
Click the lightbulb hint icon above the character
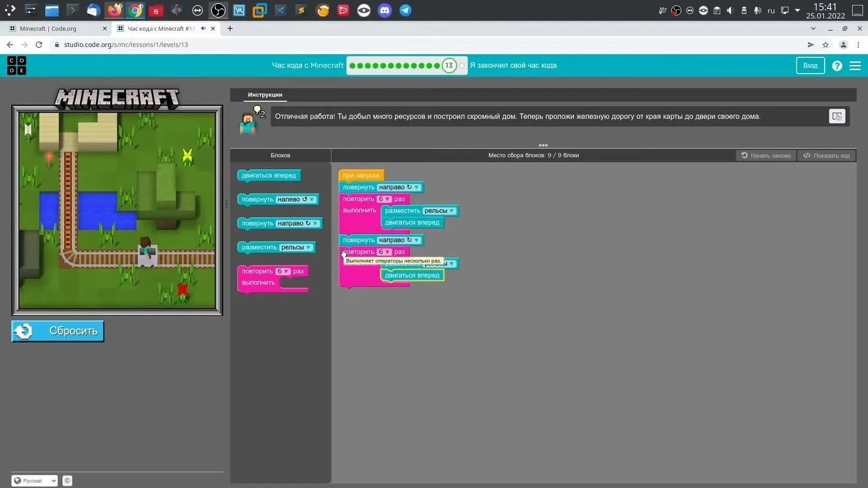pos(258,110)
